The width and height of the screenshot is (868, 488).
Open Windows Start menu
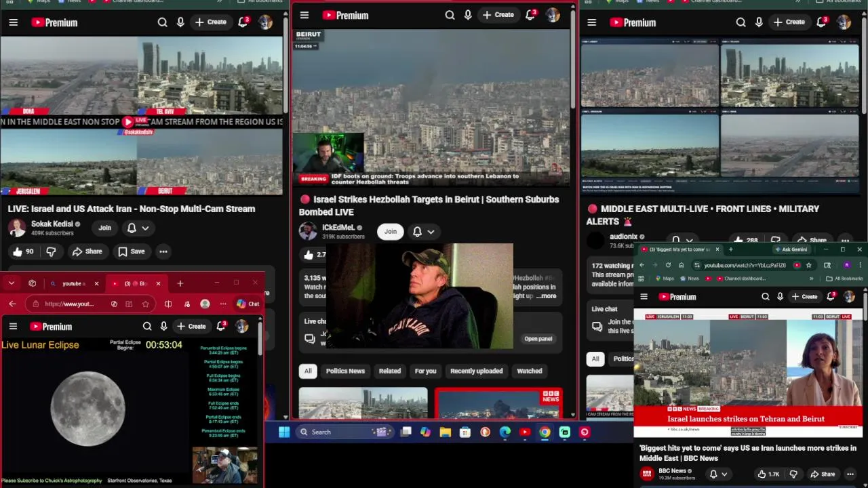[x=283, y=432]
